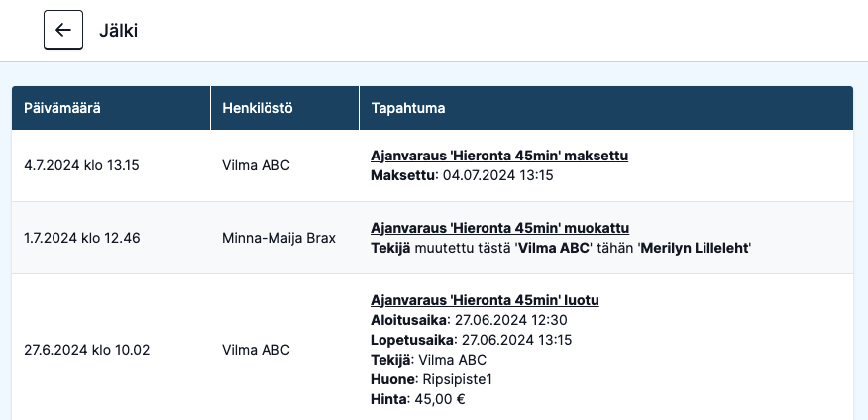This screenshot has width=868, height=420.
Task: Click the Jälki page title
Action: pyautogui.click(x=118, y=31)
